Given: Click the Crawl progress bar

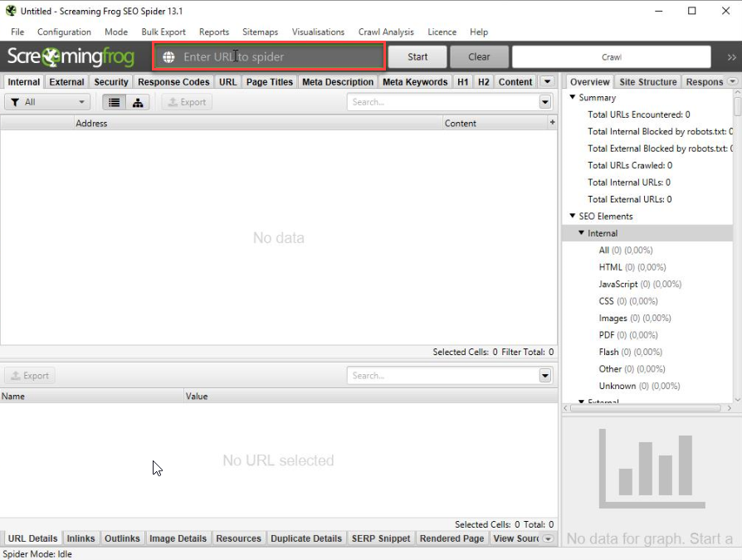Looking at the screenshot, I should [612, 56].
